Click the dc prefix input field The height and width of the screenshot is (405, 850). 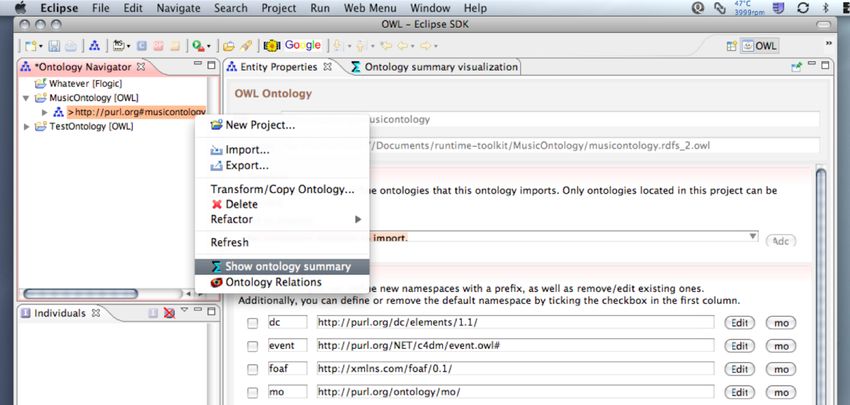coord(287,322)
